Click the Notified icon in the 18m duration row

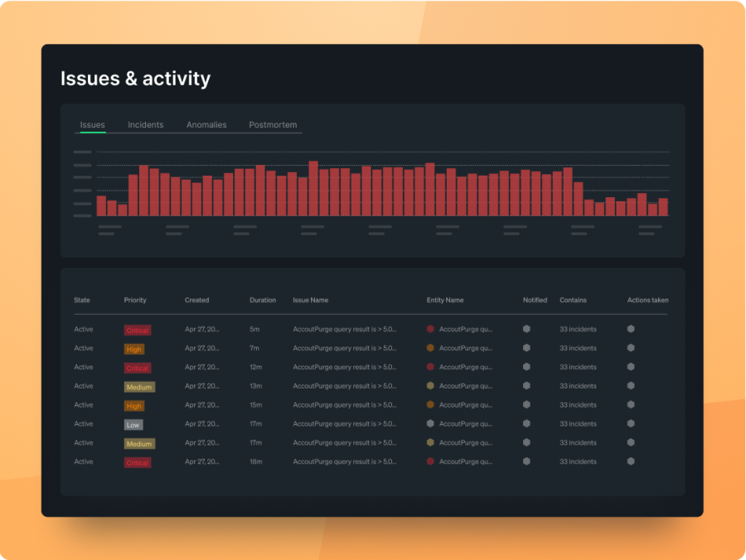(526, 461)
